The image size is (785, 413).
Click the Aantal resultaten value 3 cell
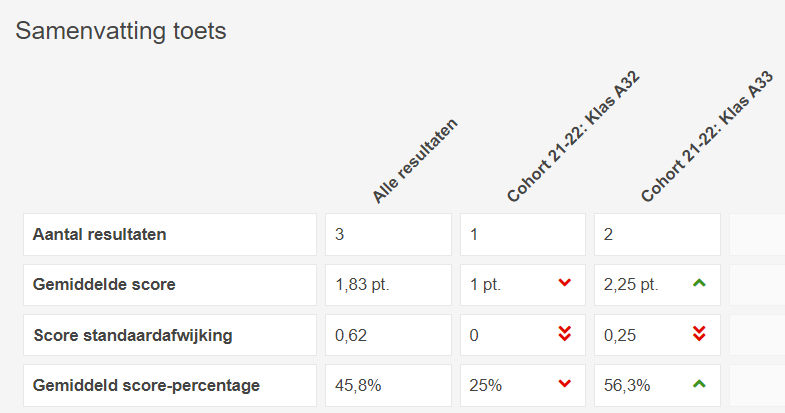click(388, 234)
